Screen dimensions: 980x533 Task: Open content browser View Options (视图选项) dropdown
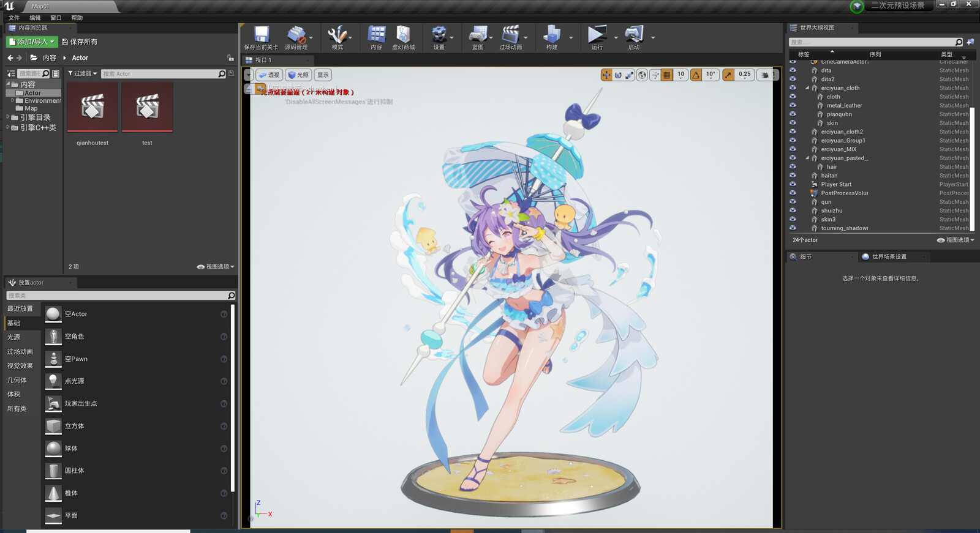pos(216,267)
